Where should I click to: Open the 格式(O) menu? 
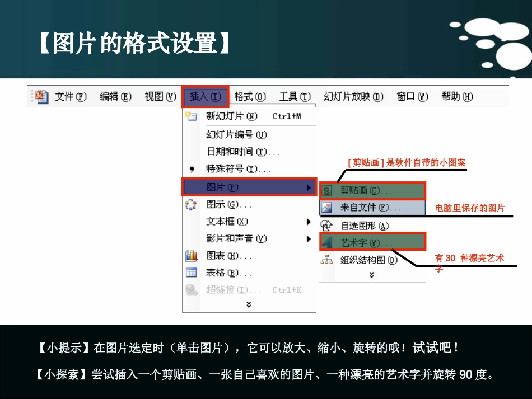[x=250, y=97]
